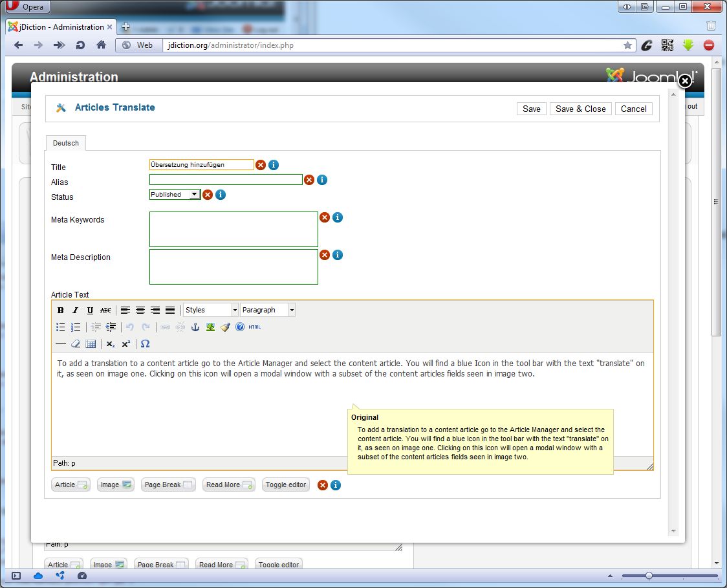Toggle bold formatting in the editor
Viewport: 727px width, 588px height.
[x=61, y=310]
